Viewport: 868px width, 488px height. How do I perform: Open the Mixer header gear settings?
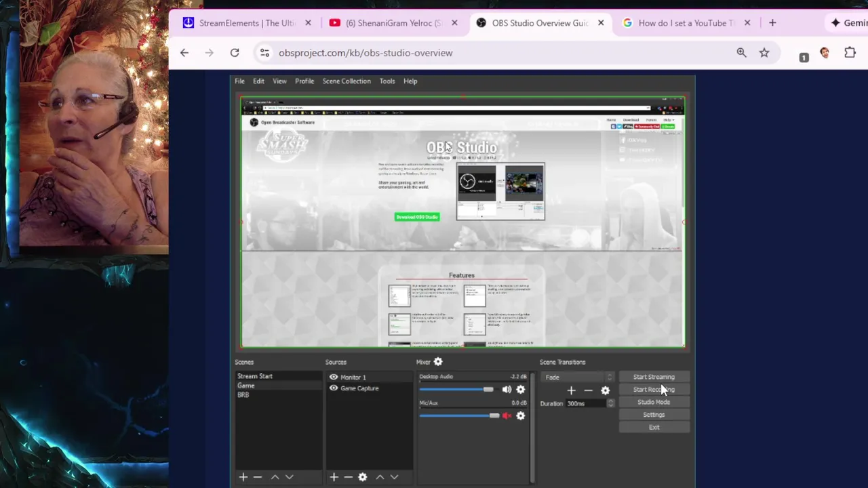click(x=438, y=362)
